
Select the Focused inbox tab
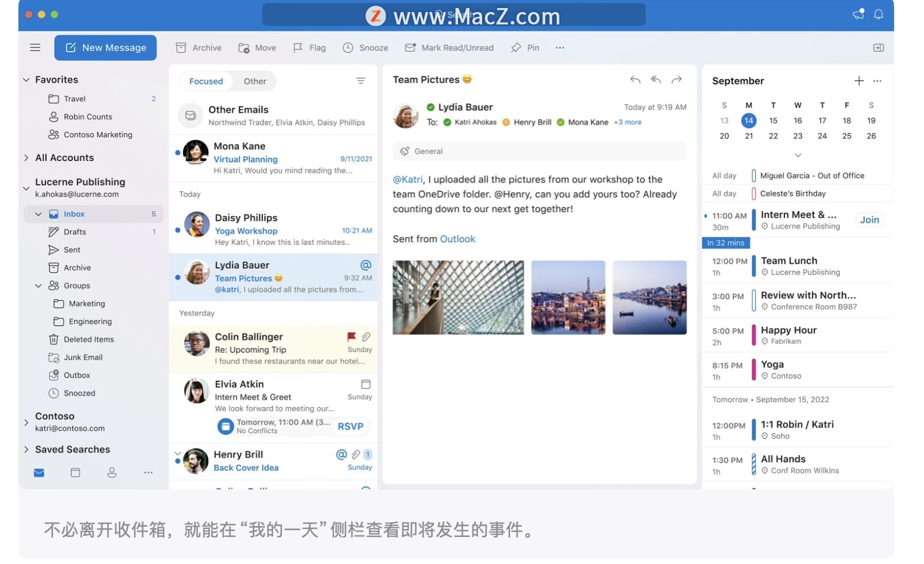[206, 81]
